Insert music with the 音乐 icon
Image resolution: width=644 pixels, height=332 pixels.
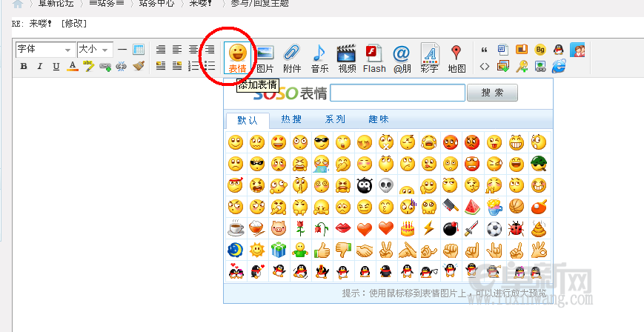[319, 58]
